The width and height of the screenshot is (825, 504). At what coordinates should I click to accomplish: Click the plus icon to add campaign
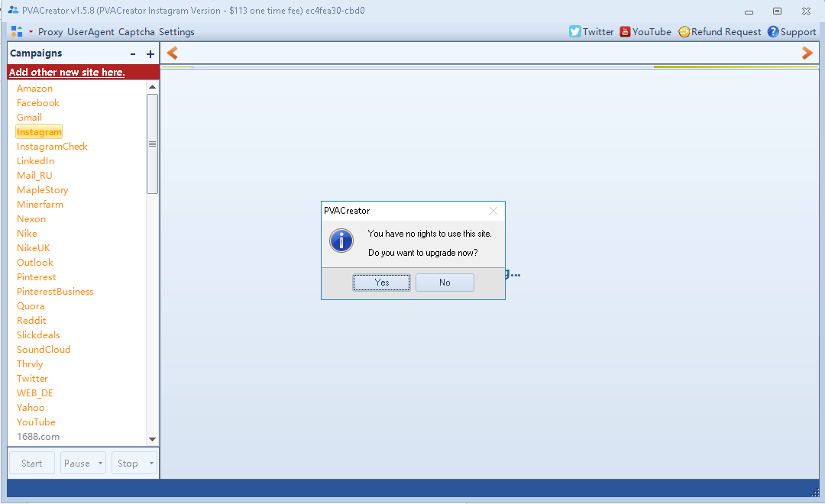(150, 53)
